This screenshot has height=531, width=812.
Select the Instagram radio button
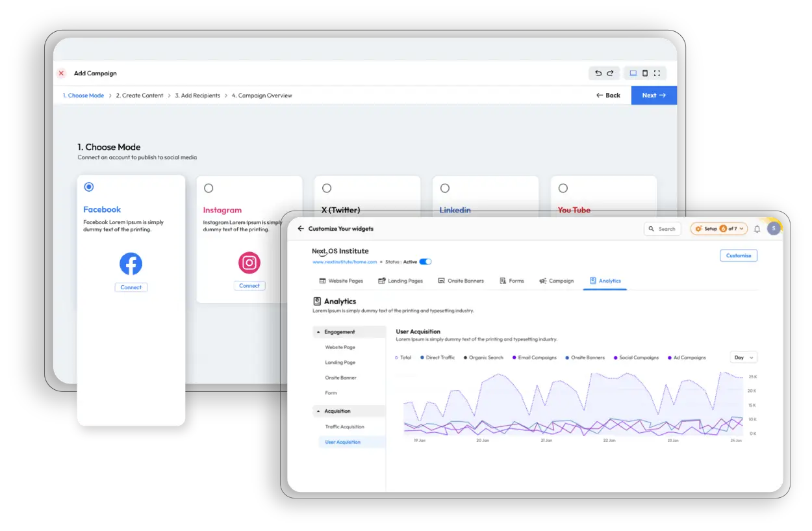point(209,188)
